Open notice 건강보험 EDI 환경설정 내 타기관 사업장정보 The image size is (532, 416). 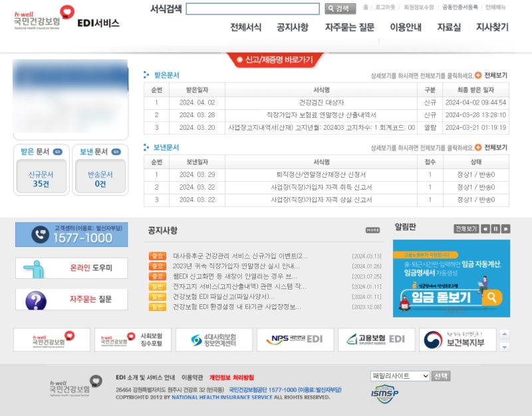(237, 307)
